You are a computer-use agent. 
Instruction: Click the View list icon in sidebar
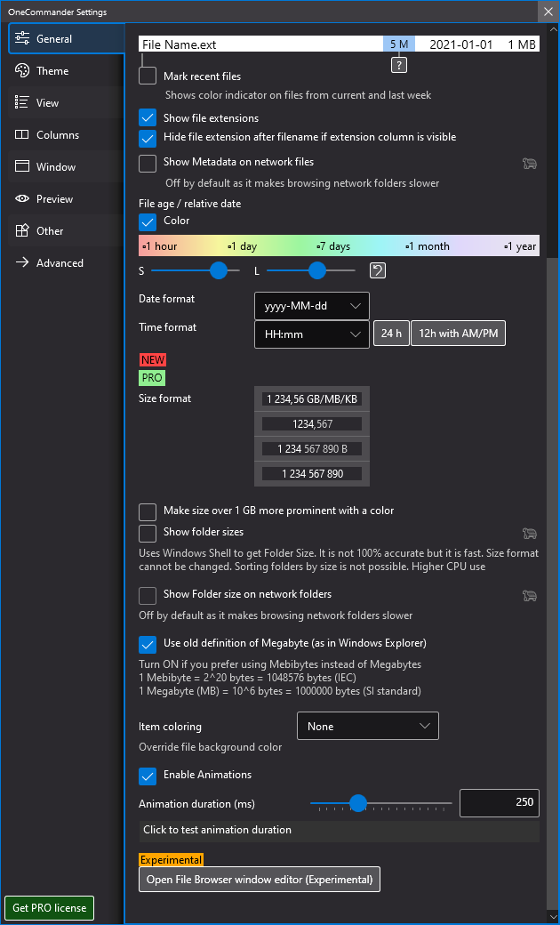coord(21,103)
